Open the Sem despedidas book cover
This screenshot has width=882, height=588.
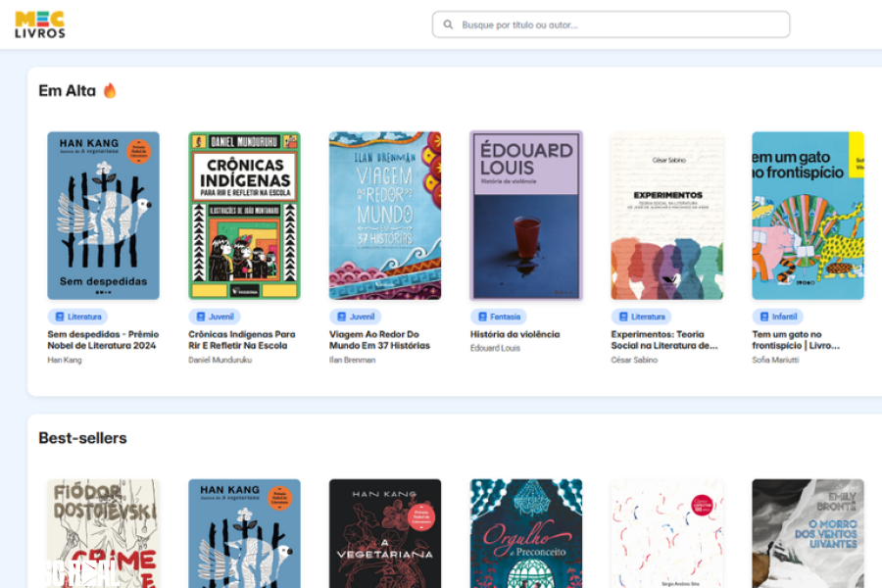(103, 216)
